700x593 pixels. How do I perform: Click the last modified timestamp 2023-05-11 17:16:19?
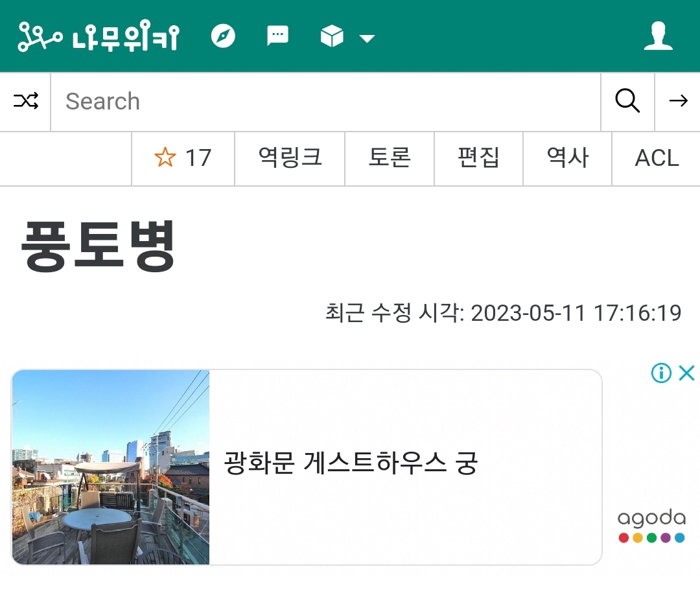[x=576, y=312]
